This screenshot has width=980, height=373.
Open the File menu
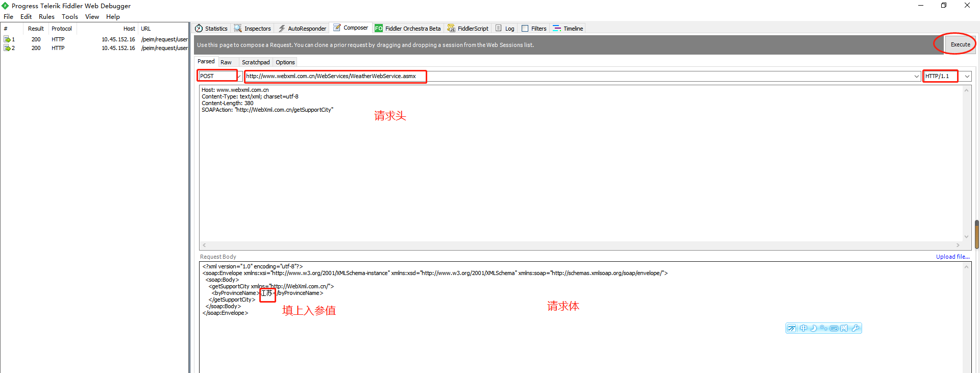9,17
